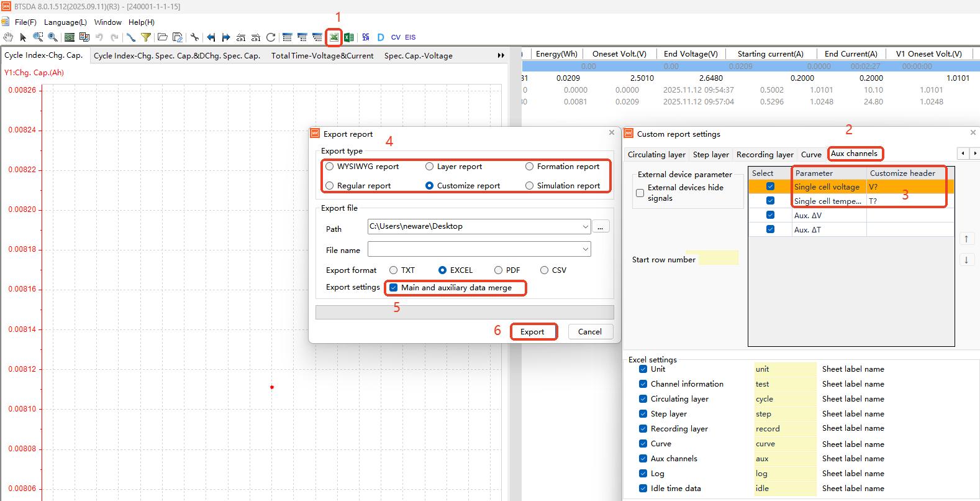Switch to the Aux channels tab
Viewport: 980px width, 501px height.
click(x=854, y=154)
